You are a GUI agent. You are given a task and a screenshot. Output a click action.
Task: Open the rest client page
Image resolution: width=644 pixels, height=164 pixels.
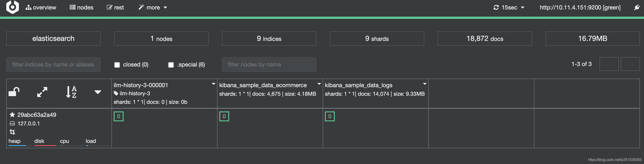[115, 7]
